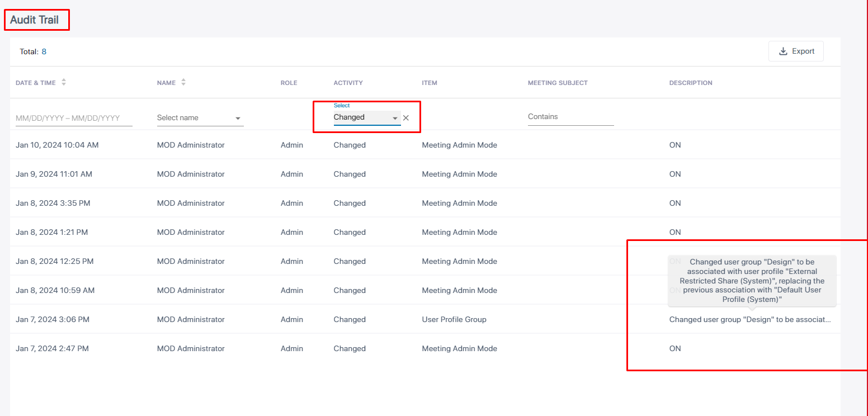This screenshot has width=868, height=416.
Task: Click truncated description for Design group
Action: click(749, 319)
